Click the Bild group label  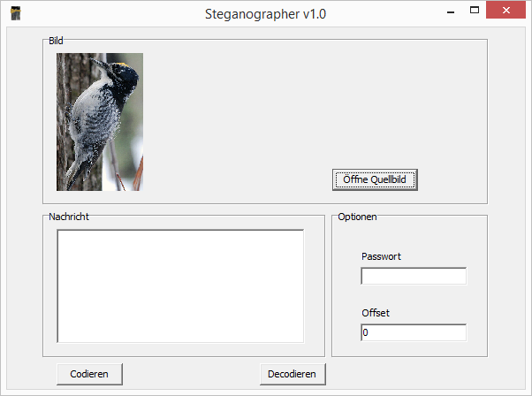click(x=56, y=41)
